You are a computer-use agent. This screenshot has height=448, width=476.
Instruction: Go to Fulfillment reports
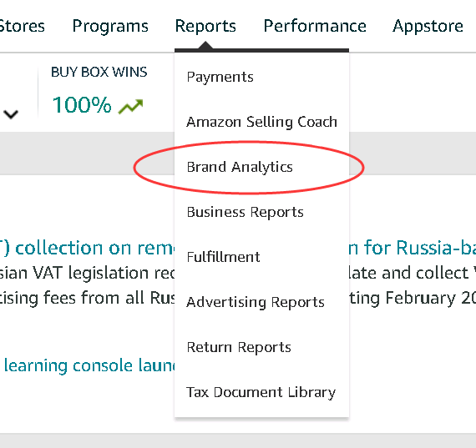pos(223,257)
